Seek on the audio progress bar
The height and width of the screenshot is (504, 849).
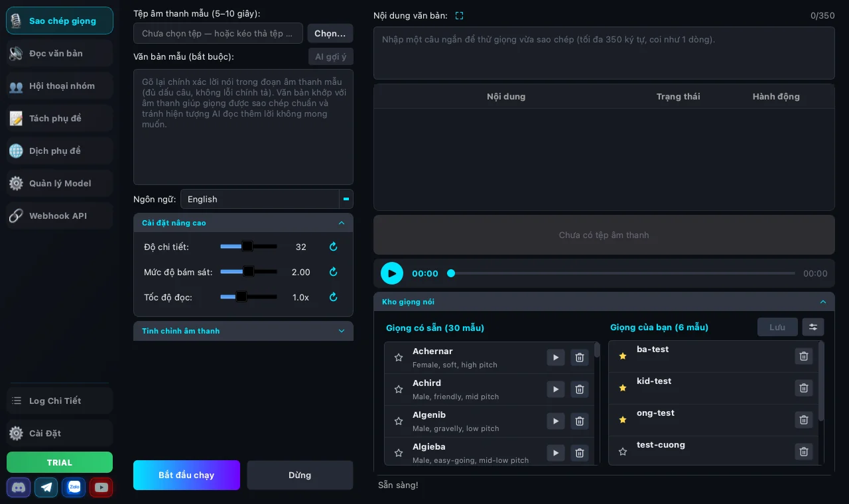coord(621,273)
